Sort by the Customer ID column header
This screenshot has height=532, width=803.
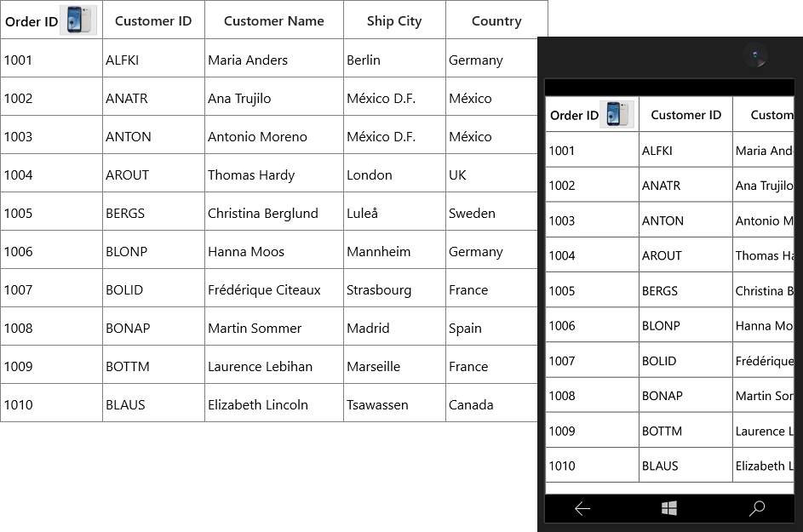153,21
